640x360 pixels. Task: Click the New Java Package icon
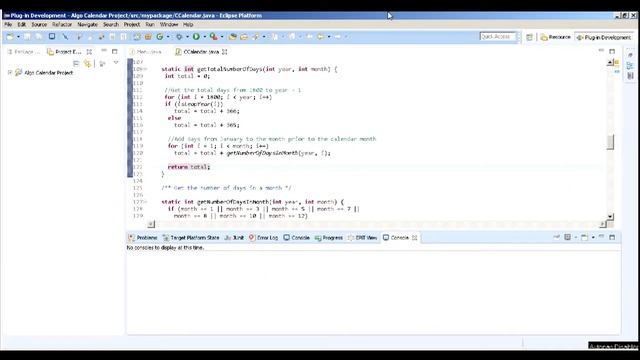[x=148, y=37]
